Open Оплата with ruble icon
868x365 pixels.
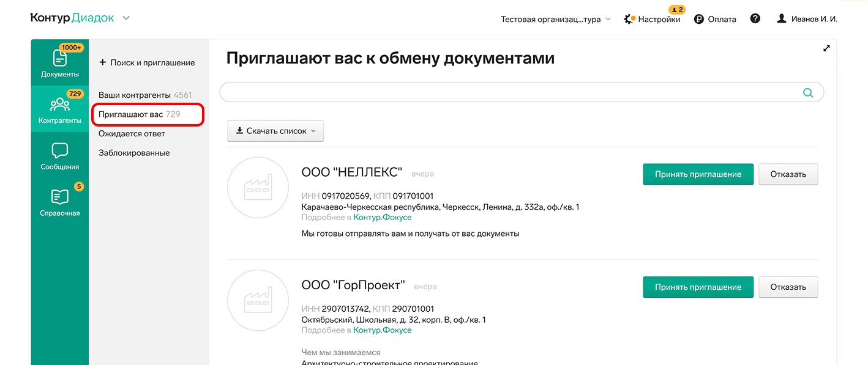(x=715, y=19)
